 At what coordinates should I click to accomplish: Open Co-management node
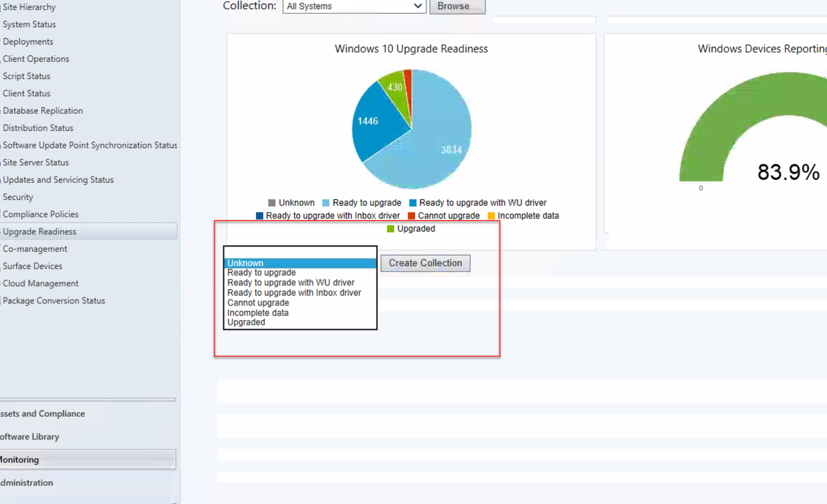(35, 249)
